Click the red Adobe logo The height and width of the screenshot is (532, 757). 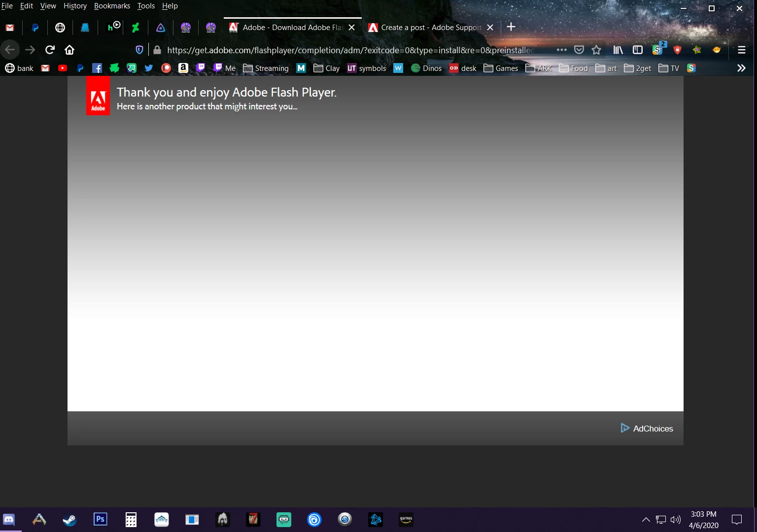98,96
